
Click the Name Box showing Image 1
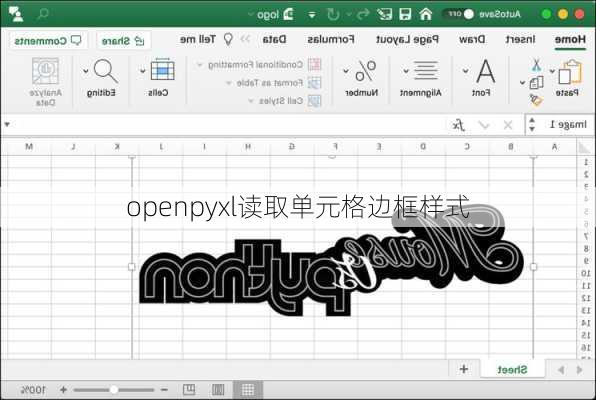pos(568,125)
